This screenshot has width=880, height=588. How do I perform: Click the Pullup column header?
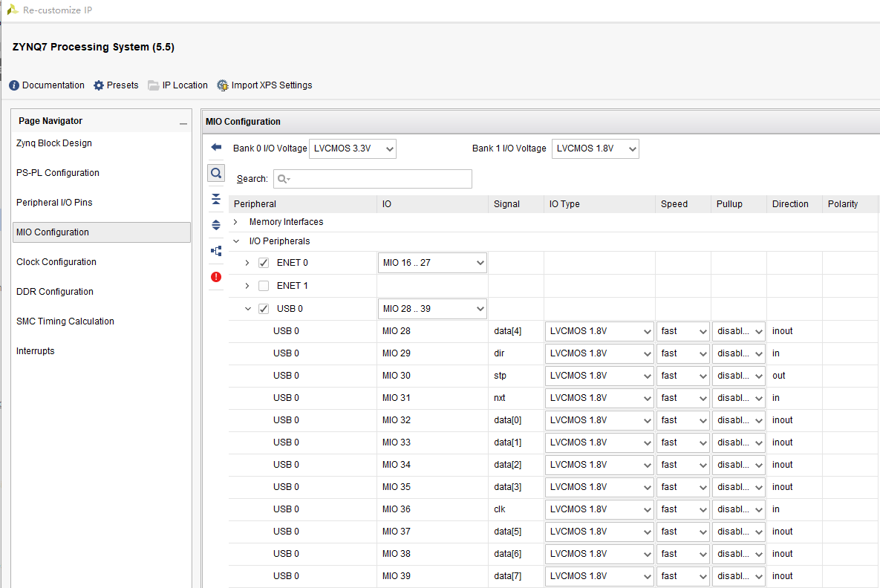click(739, 204)
